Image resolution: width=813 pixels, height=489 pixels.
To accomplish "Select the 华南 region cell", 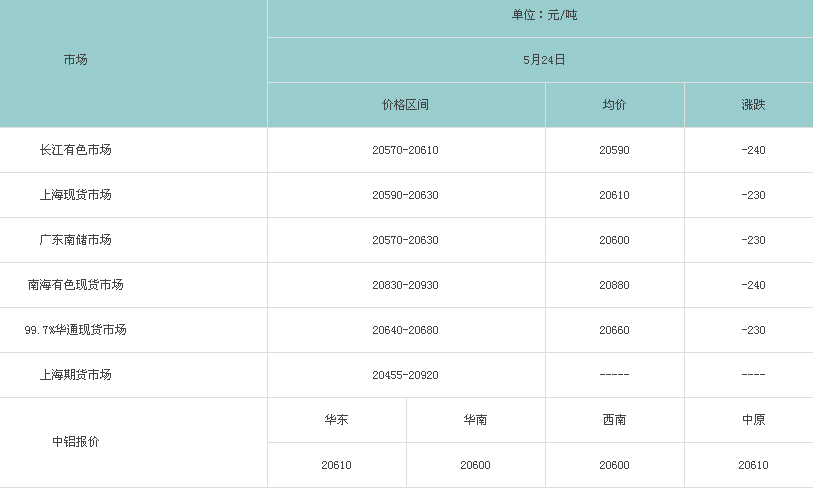I will point(475,420).
